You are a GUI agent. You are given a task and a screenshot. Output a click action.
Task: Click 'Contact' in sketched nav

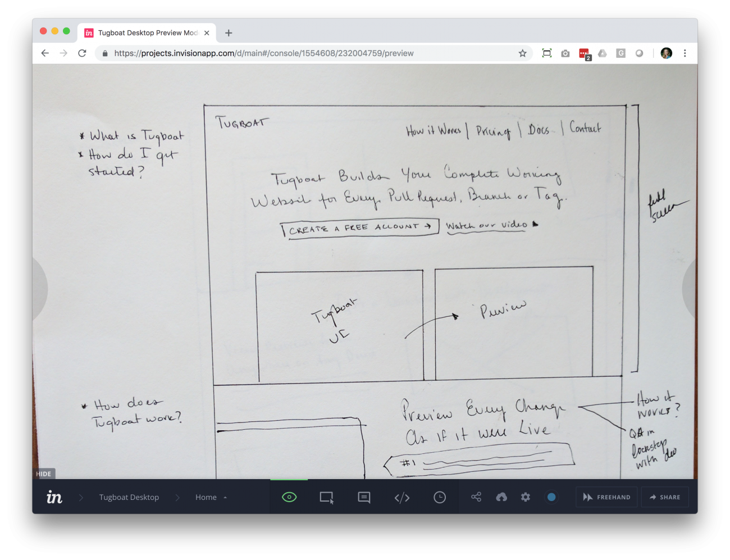point(585,128)
